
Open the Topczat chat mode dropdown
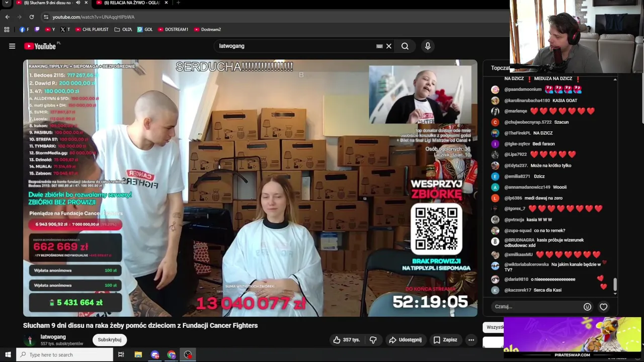500,68
